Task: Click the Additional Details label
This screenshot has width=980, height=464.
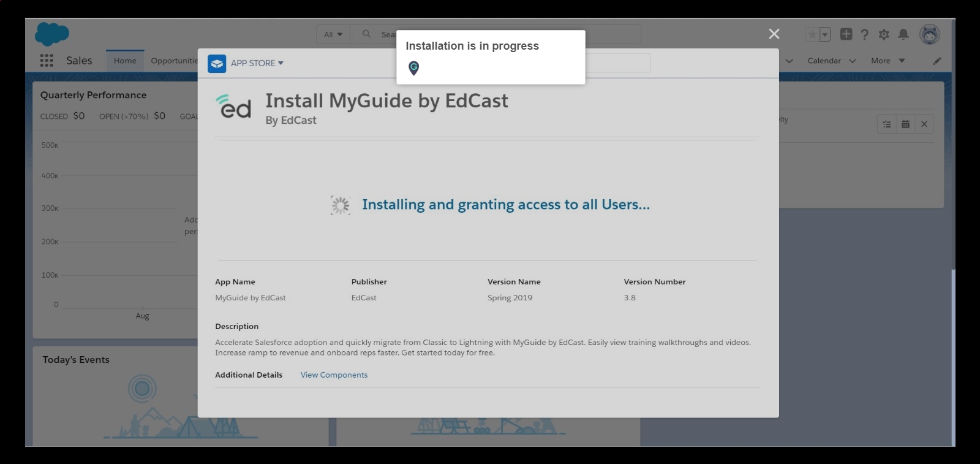Action: tap(249, 375)
